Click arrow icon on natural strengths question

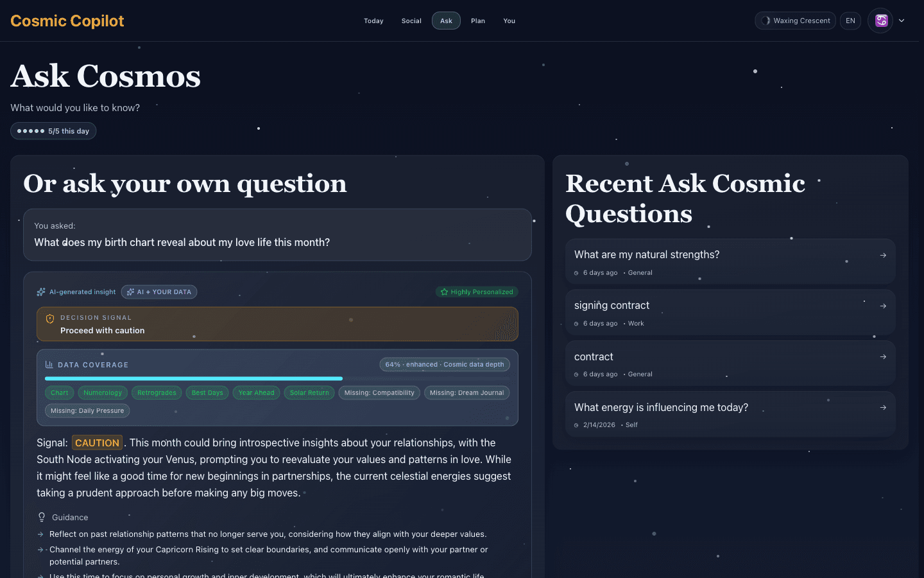click(x=883, y=255)
